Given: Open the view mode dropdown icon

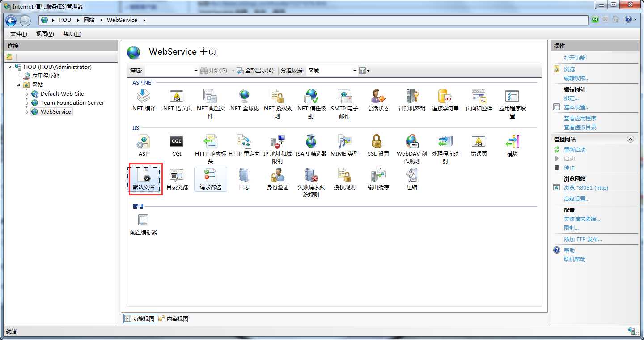Looking at the screenshot, I should [364, 71].
